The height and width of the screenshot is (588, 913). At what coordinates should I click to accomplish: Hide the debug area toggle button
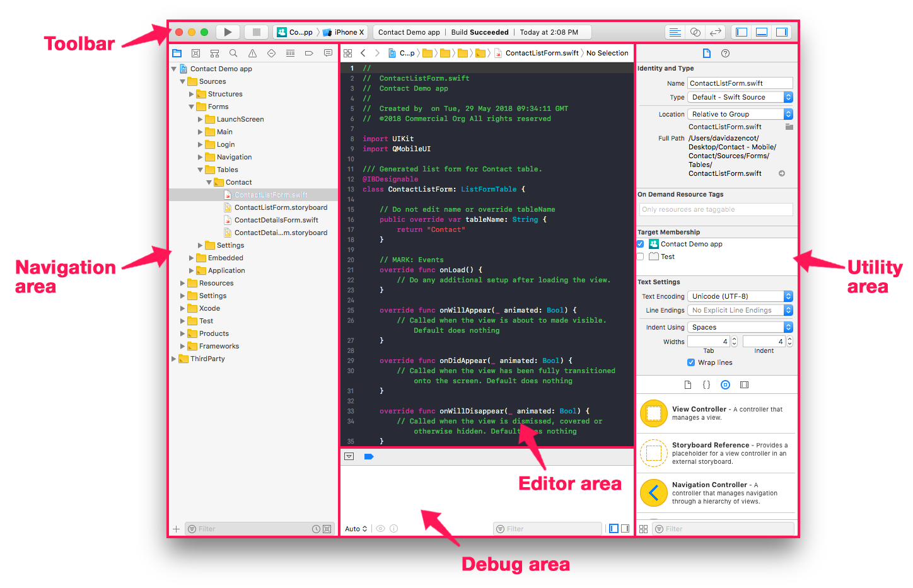pos(349,456)
